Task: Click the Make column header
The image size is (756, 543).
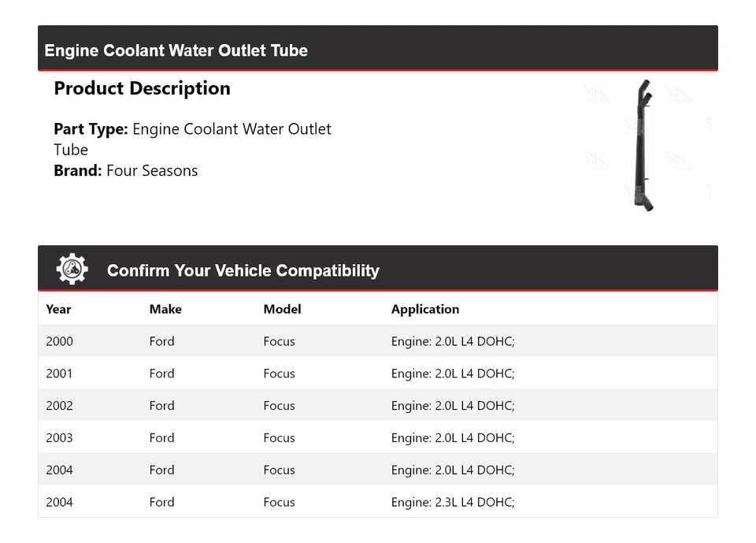Action: [165, 309]
